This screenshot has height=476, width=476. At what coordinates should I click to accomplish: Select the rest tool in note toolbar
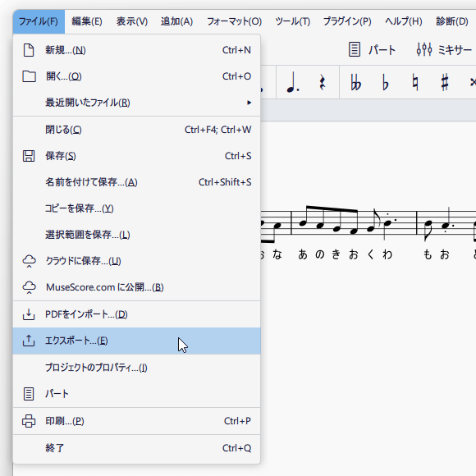[x=323, y=83]
